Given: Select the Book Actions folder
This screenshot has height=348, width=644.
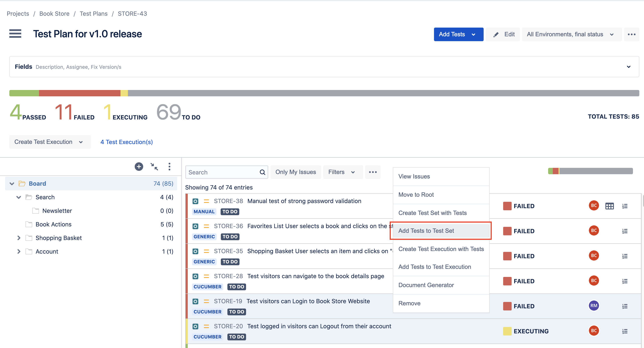Looking at the screenshot, I should 53,224.
